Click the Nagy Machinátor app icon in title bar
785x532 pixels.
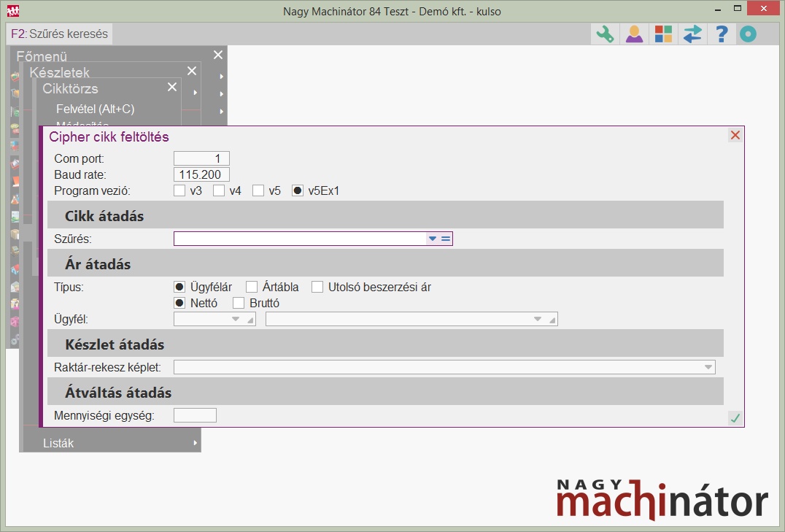tap(13, 10)
